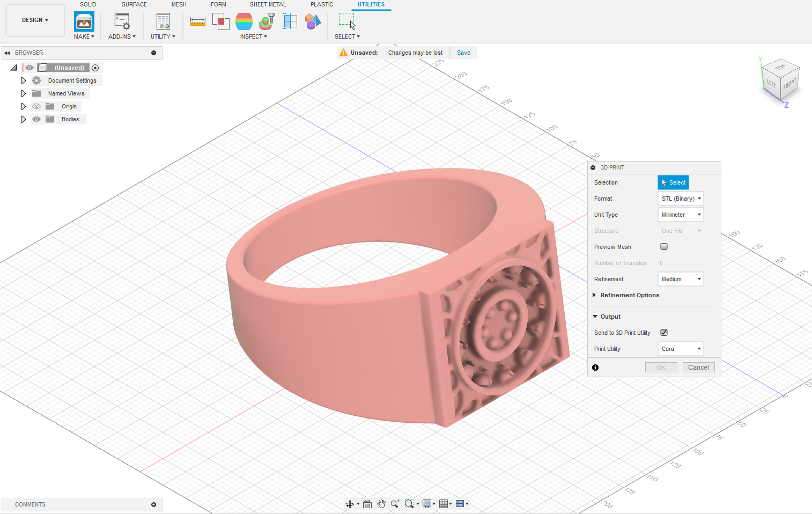Click the Scripts and Add-Ins icon

pos(121,21)
